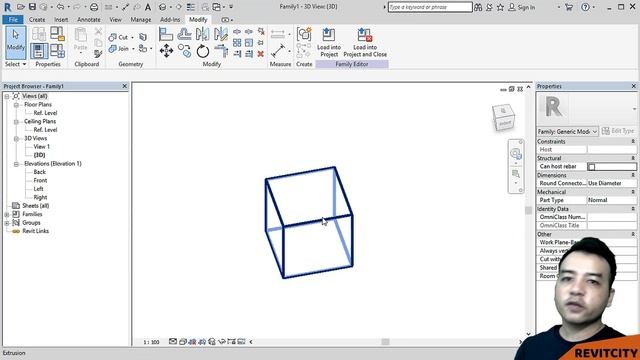The width and height of the screenshot is (640, 360).
Task: Open the Help question mark icon
Action: (x=585, y=7)
